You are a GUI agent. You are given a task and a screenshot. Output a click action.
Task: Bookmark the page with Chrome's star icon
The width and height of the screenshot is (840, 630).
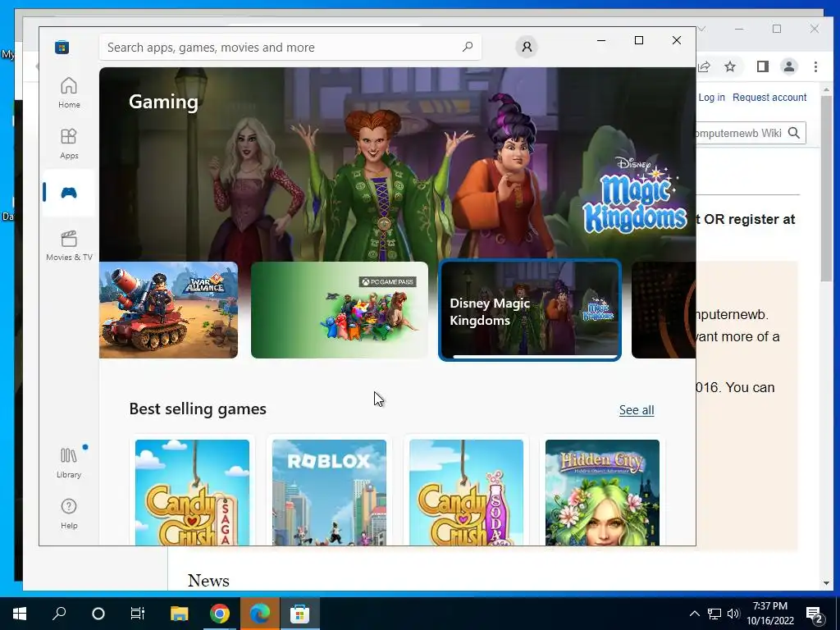pos(729,66)
